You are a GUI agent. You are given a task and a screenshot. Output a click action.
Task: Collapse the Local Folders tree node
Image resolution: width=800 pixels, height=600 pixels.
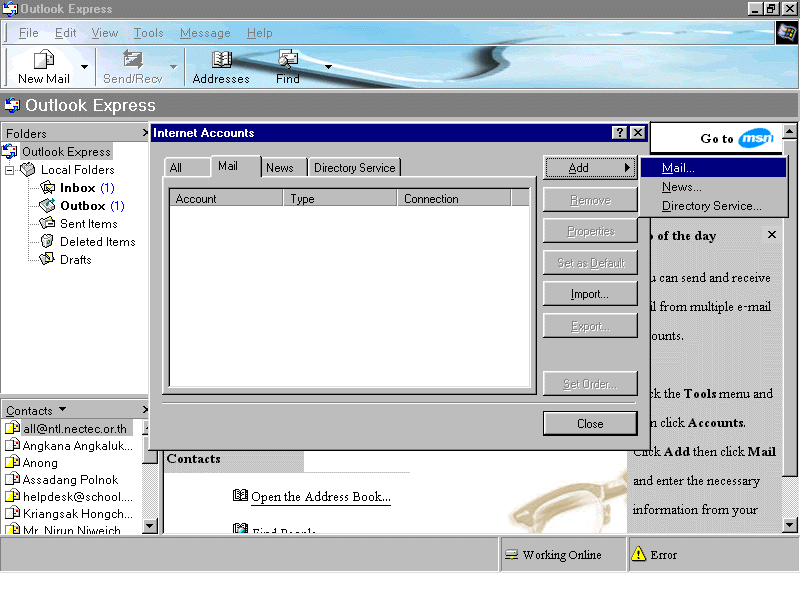(x=9, y=170)
